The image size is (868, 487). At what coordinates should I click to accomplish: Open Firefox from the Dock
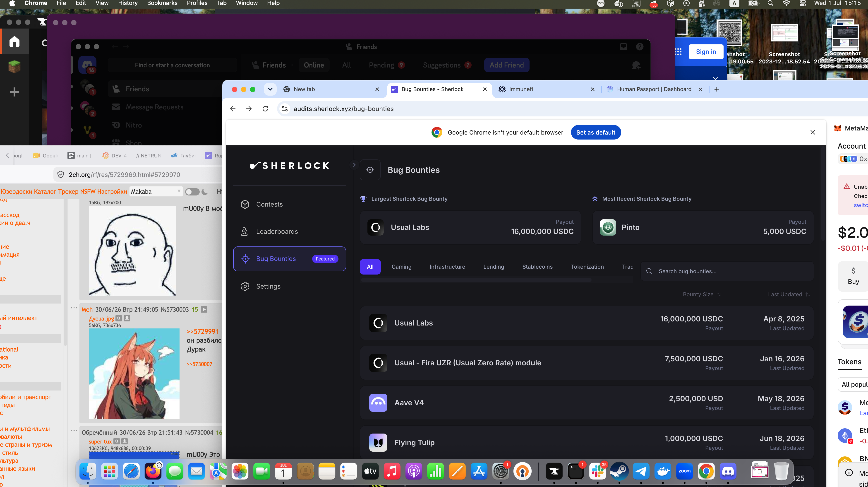153,471
